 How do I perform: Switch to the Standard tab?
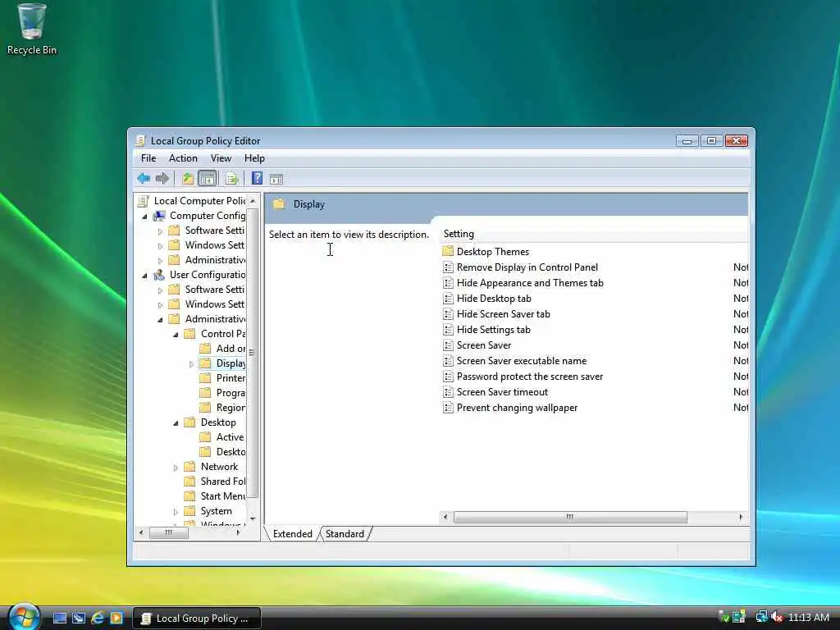pyautogui.click(x=345, y=533)
